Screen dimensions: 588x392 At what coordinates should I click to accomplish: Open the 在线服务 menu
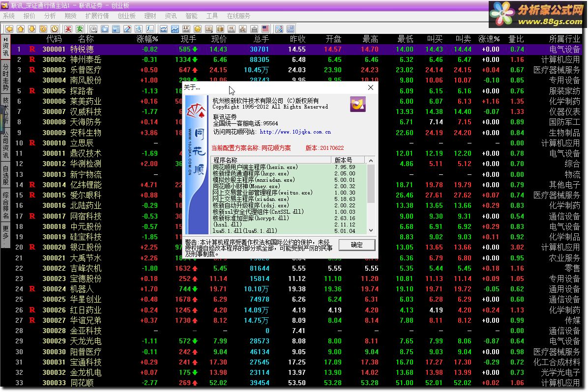point(238,16)
